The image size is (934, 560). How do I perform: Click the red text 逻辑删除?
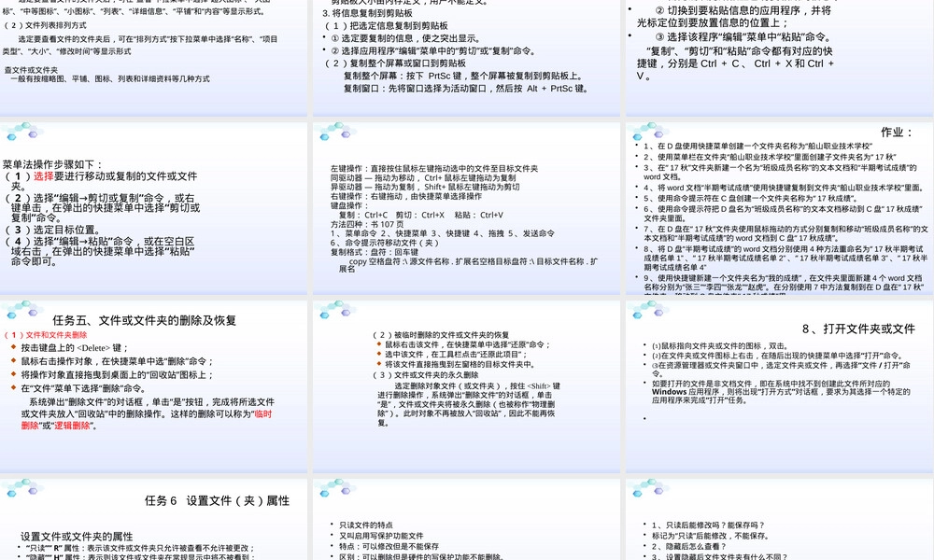(73, 426)
